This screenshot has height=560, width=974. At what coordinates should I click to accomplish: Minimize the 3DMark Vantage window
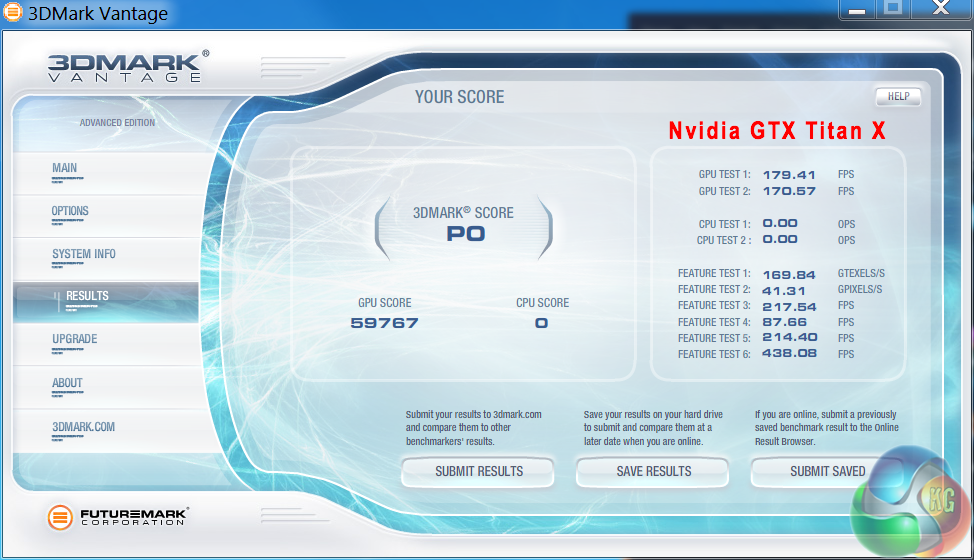[857, 9]
